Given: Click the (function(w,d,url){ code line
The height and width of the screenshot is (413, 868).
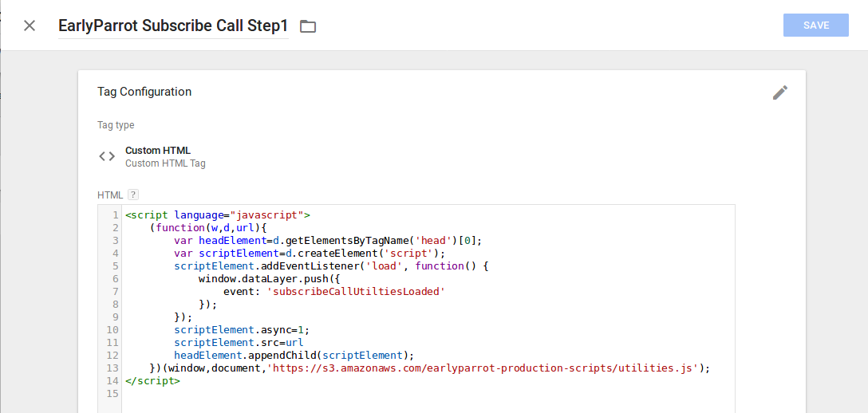Looking at the screenshot, I should click(x=209, y=228).
